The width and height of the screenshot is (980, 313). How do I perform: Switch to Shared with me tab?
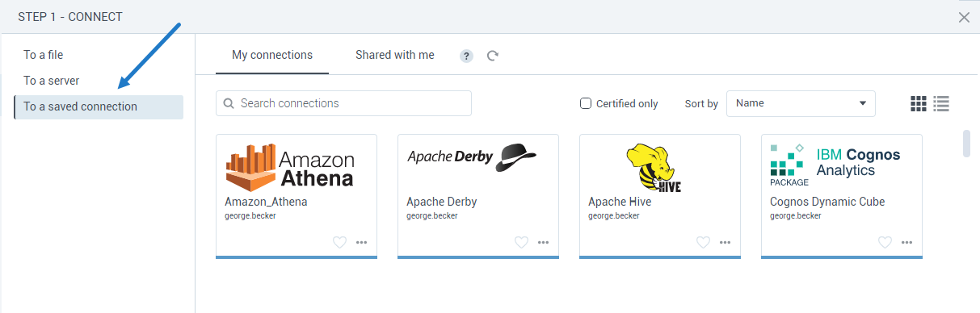(x=395, y=55)
